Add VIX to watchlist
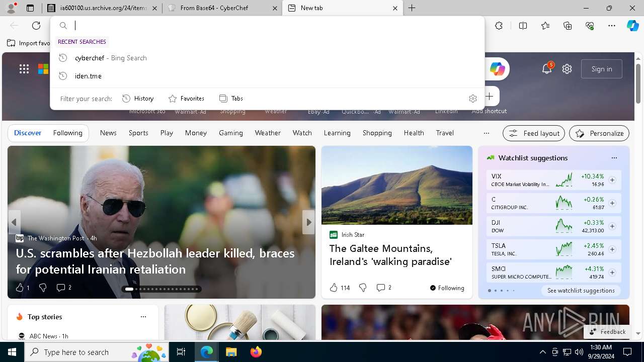Image resolution: width=644 pixels, height=362 pixels. point(612,180)
